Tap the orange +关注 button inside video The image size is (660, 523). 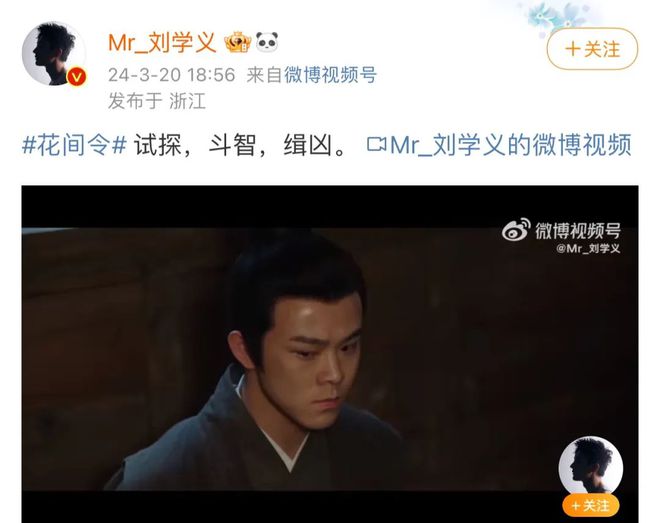[591, 505]
